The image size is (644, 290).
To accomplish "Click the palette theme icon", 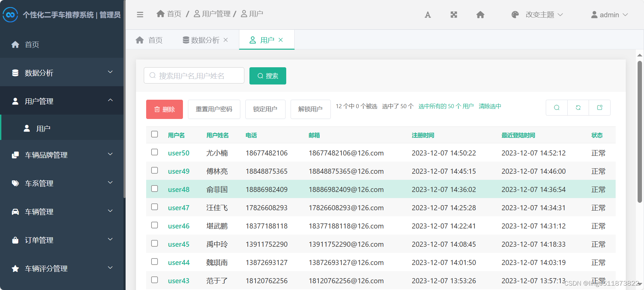I will [515, 15].
